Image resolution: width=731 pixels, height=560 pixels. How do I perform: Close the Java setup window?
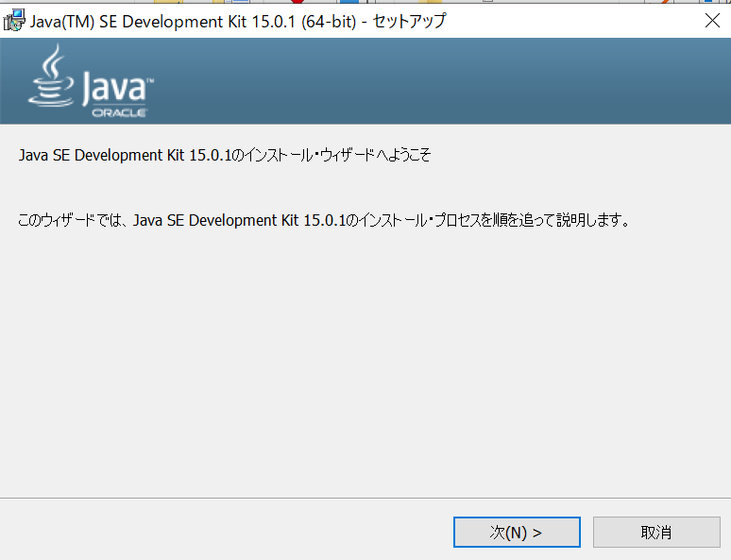tap(712, 21)
